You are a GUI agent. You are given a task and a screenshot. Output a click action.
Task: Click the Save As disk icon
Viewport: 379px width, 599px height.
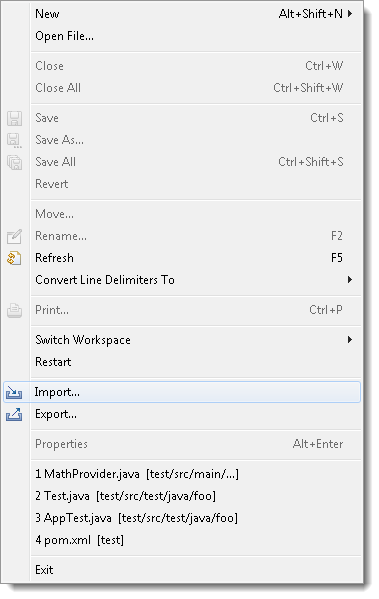coord(14,141)
